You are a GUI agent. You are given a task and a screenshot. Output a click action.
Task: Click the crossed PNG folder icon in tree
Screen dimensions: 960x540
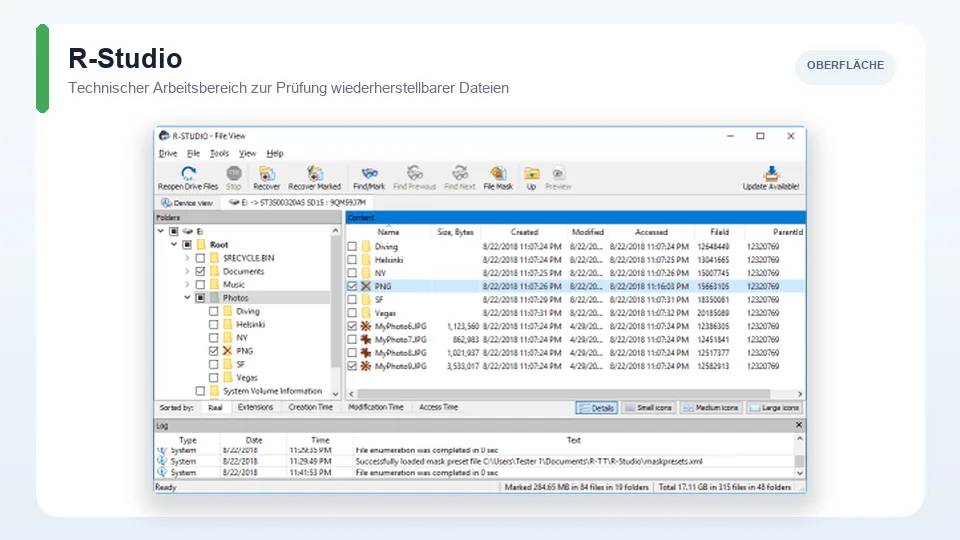227,351
